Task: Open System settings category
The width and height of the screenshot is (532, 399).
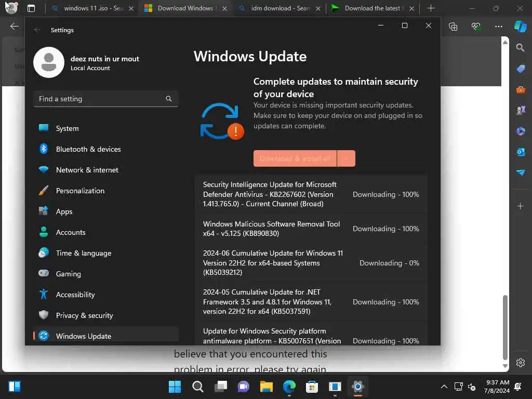Action: point(106,128)
